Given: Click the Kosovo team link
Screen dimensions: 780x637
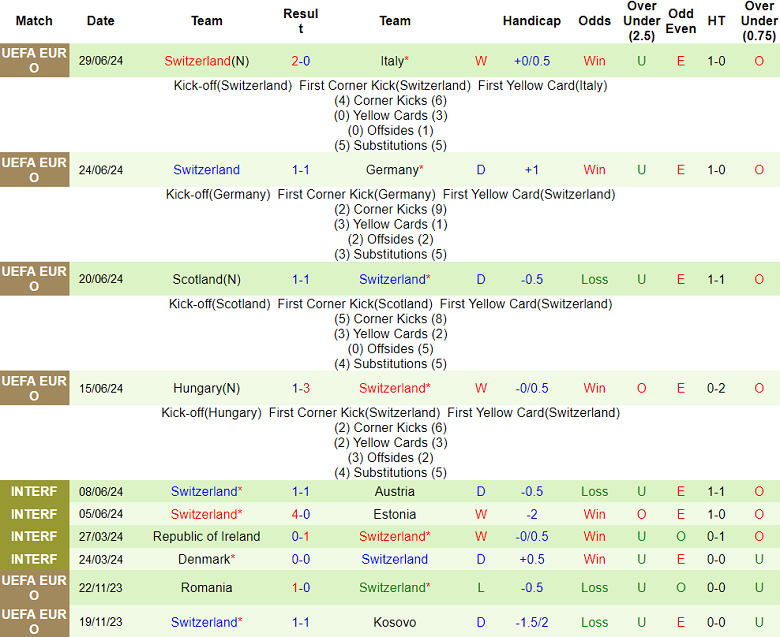Looking at the screenshot, I should (394, 622).
